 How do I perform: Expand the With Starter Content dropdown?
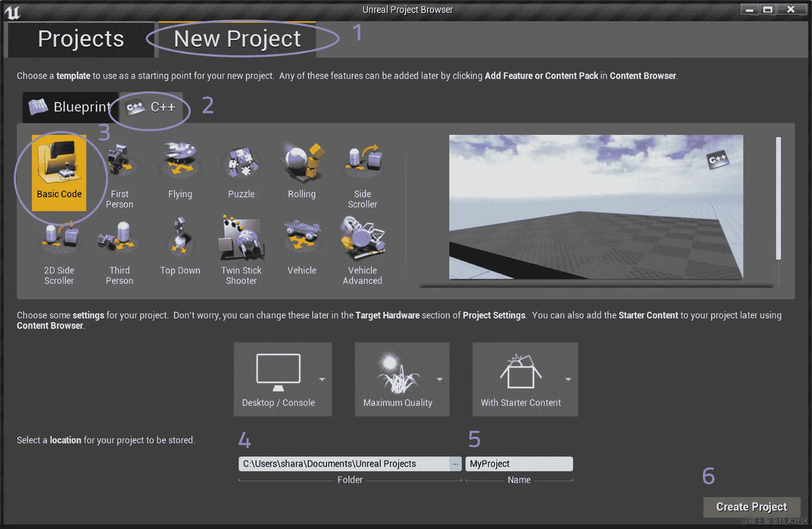568,379
